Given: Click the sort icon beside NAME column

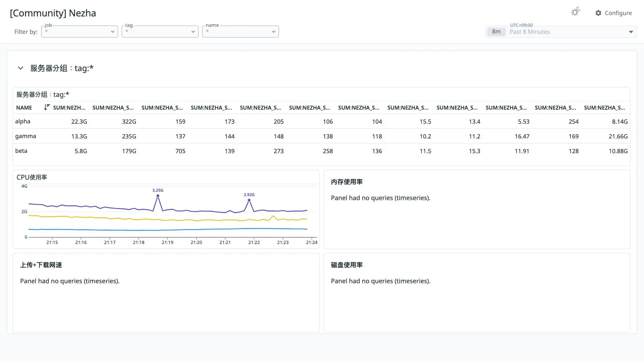Looking at the screenshot, I should [47, 107].
